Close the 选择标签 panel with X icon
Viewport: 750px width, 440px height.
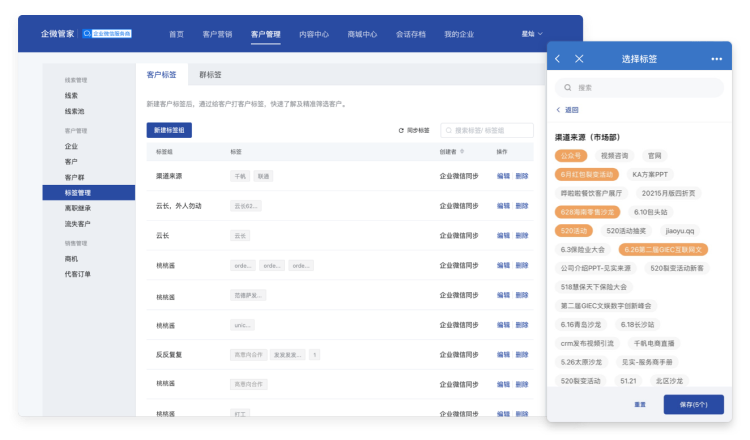pyautogui.click(x=579, y=59)
